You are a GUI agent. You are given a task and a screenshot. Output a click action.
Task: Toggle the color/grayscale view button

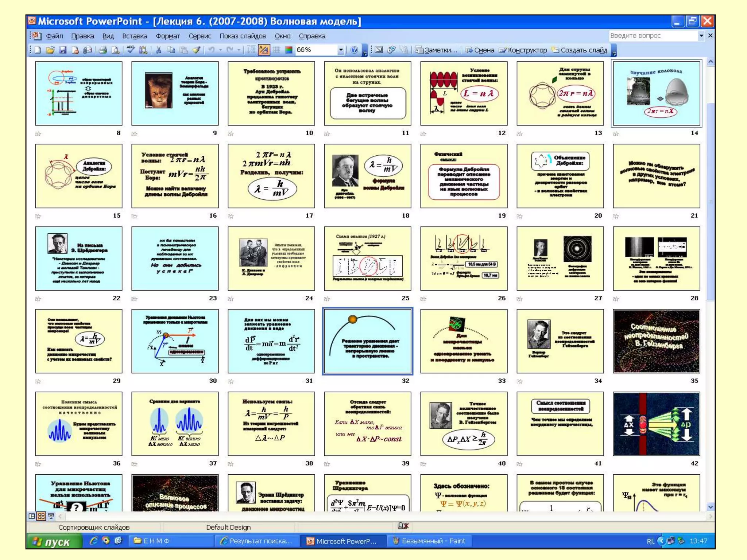[x=289, y=50]
